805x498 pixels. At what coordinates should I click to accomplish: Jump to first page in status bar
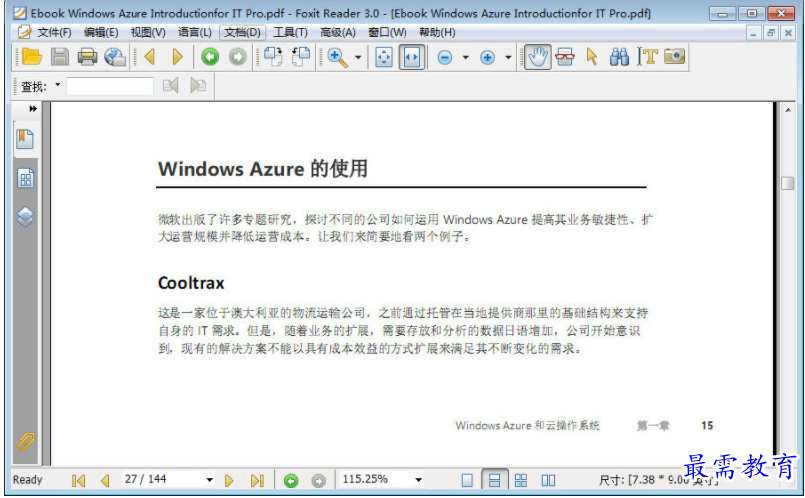click(x=78, y=481)
